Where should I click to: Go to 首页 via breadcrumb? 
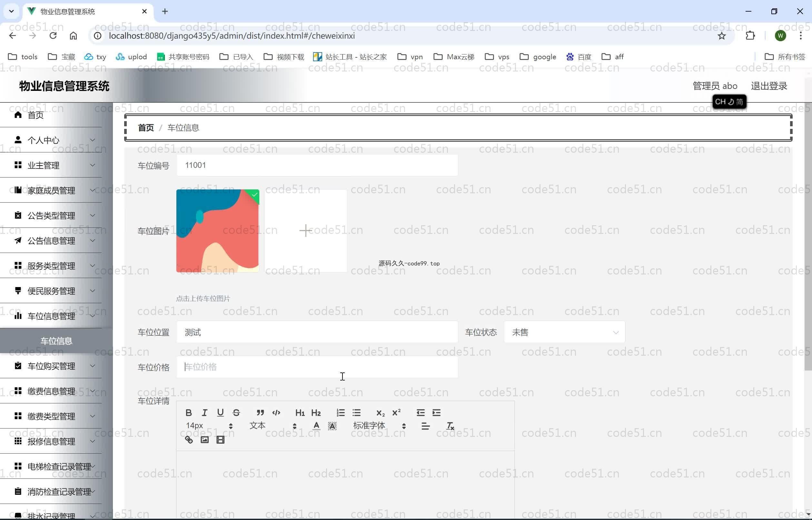(x=146, y=128)
